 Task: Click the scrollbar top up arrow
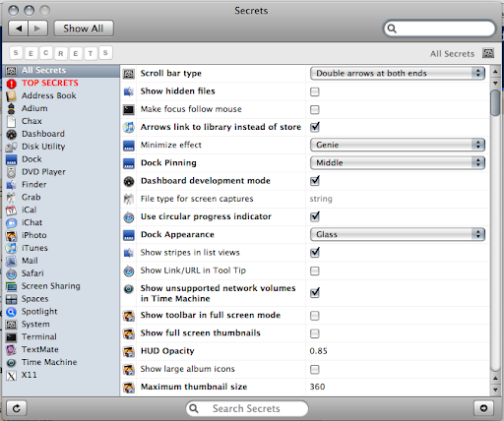(x=495, y=71)
